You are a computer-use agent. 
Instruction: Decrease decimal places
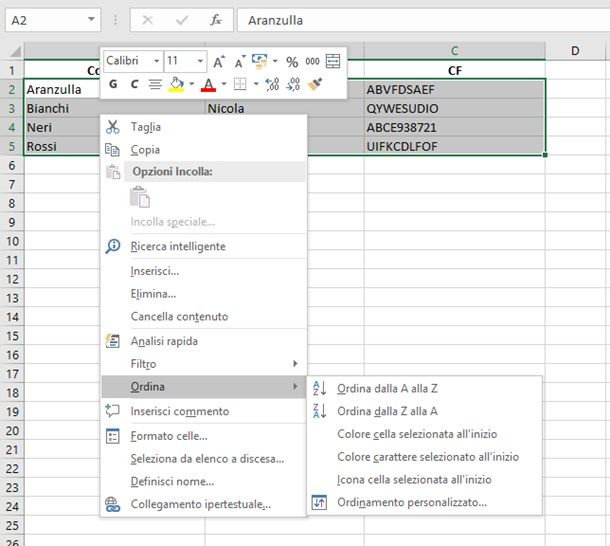coord(293,84)
